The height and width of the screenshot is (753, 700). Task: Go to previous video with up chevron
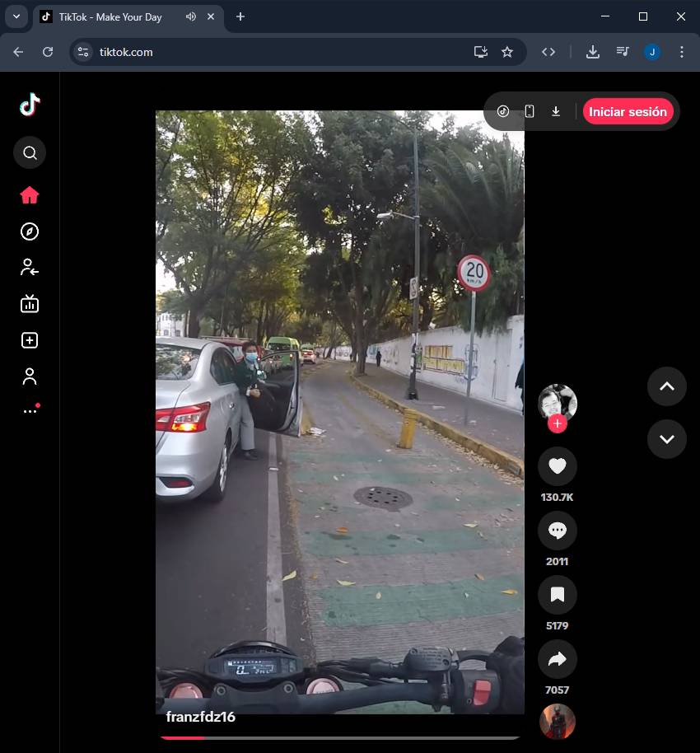(667, 386)
